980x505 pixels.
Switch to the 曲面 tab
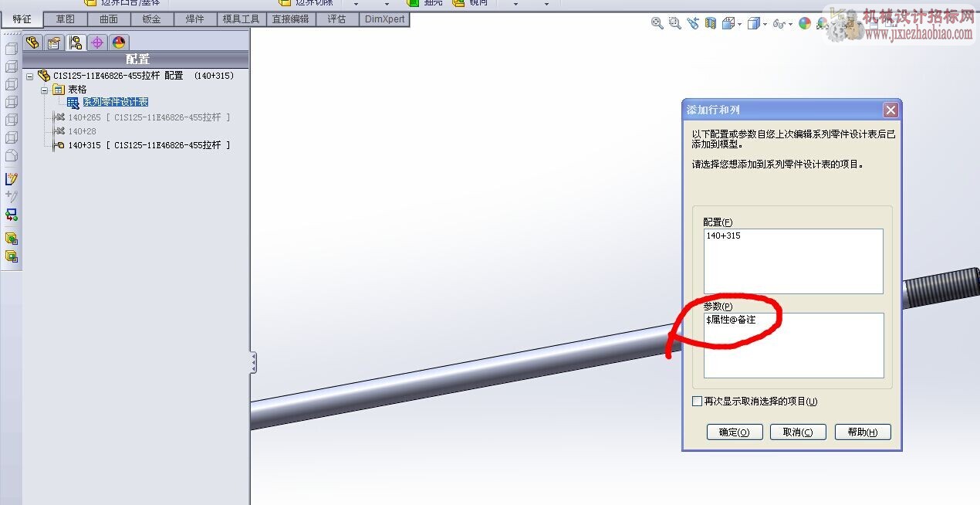click(x=109, y=19)
